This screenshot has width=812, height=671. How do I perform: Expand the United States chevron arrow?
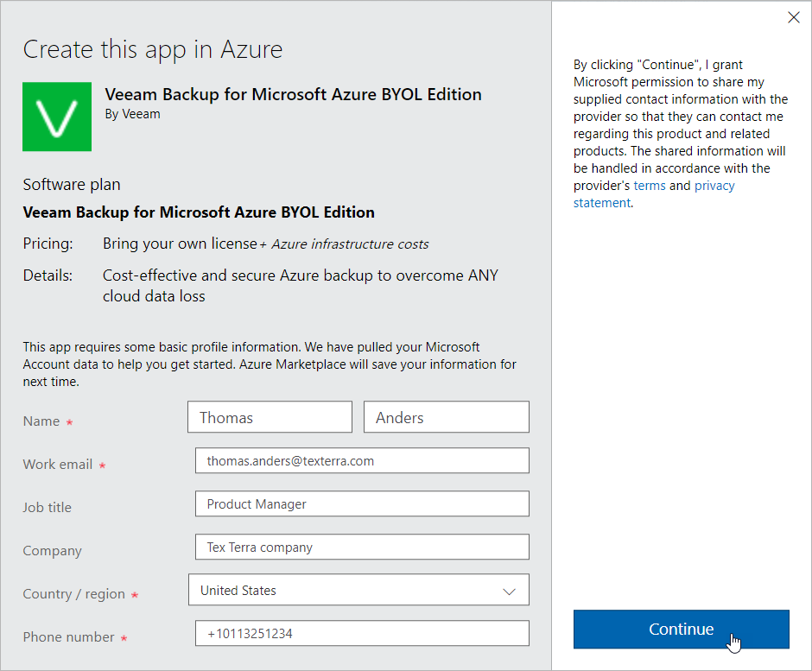coord(509,592)
